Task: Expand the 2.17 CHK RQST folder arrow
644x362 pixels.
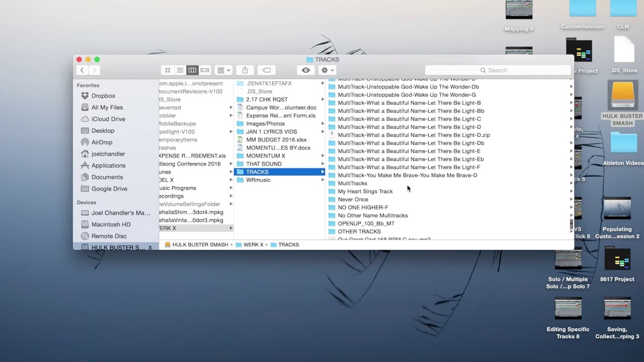Action: pos(323,100)
